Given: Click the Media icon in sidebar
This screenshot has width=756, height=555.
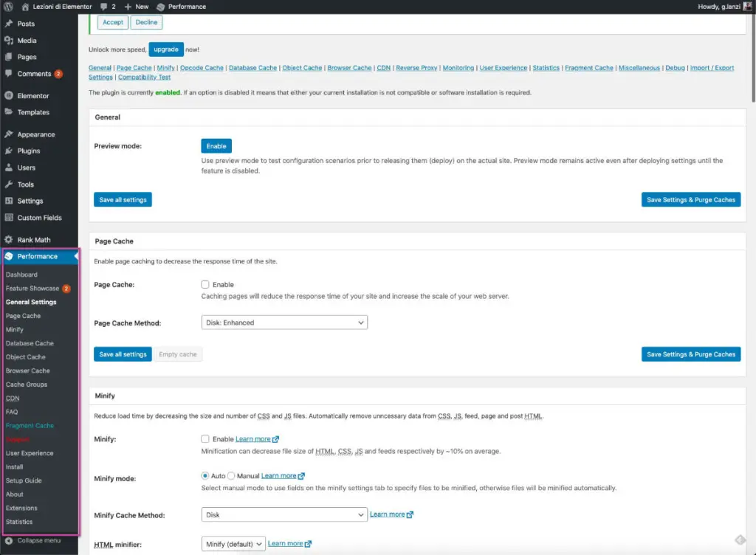Looking at the screenshot, I should click(9, 41).
